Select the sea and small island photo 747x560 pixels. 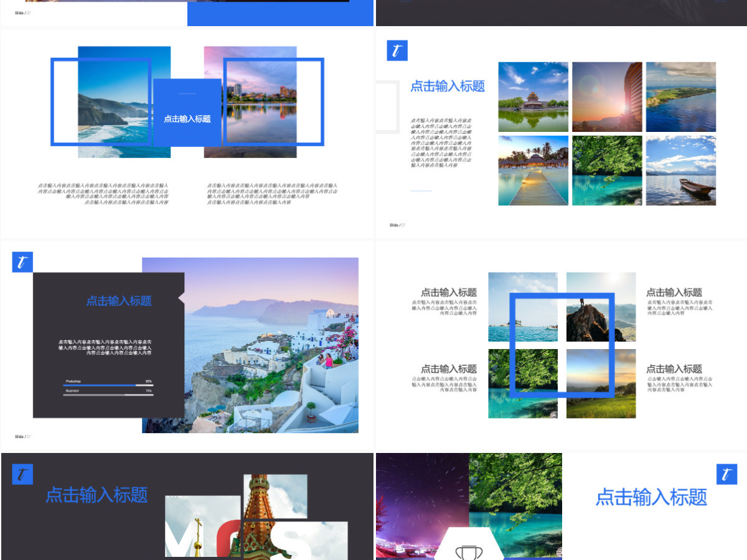pos(523,307)
